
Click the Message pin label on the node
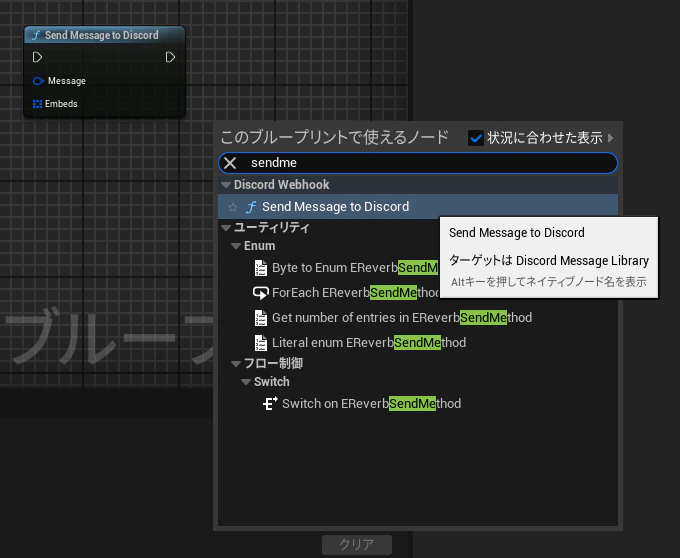point(67,81)
